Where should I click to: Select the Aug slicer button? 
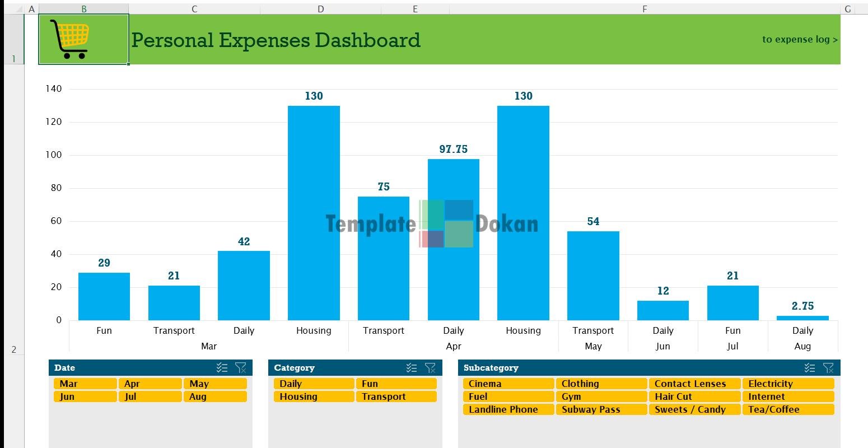click(214, 396)
